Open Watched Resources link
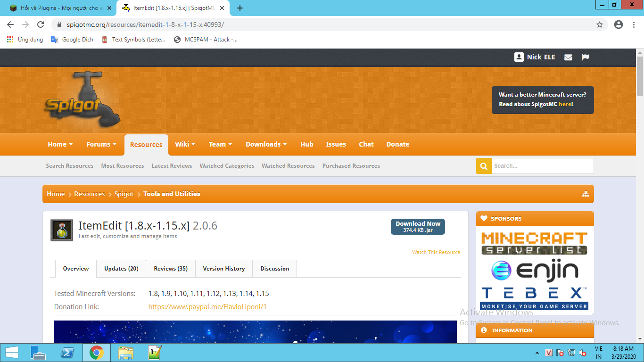Screen dimensions: 644x362 point(288,166)
